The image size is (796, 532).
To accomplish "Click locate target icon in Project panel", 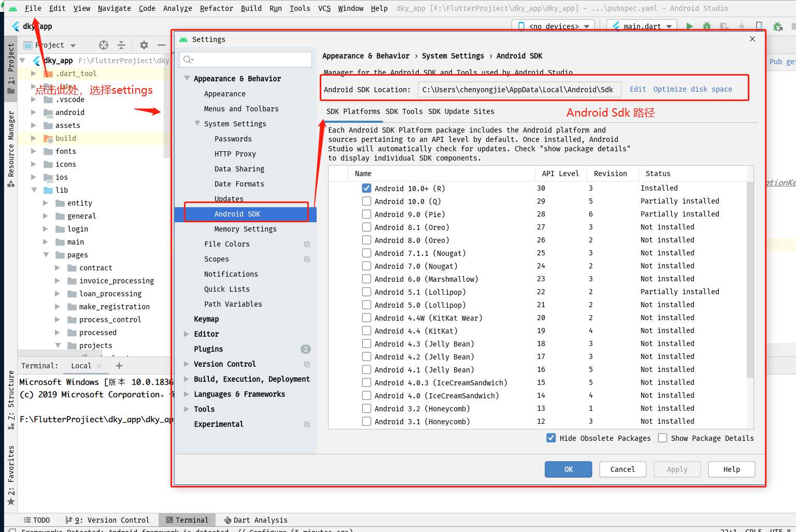I will [x=104, y=45].
